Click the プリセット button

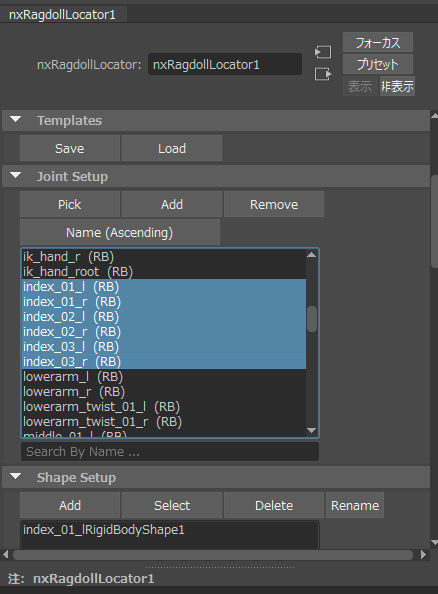click(x=378, y=64)
